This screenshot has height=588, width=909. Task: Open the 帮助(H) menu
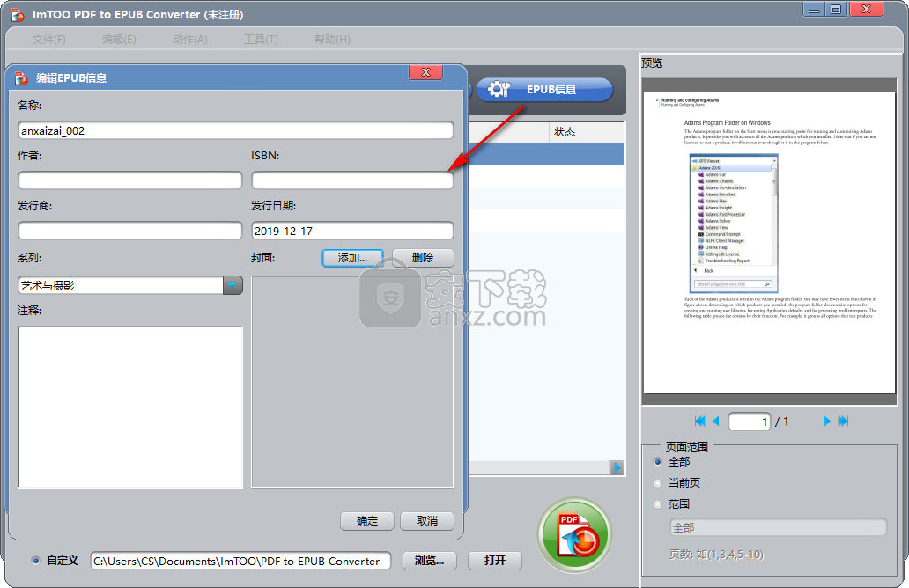click(x=331, y=40)
